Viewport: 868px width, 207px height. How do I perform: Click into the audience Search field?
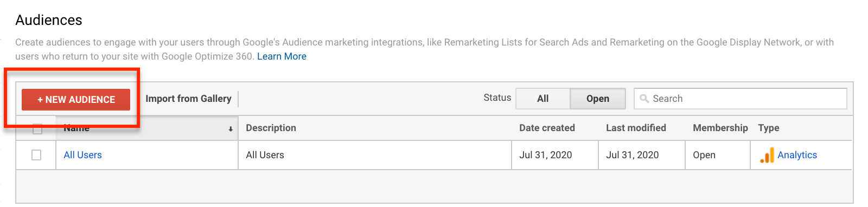(x=741, y=99)
